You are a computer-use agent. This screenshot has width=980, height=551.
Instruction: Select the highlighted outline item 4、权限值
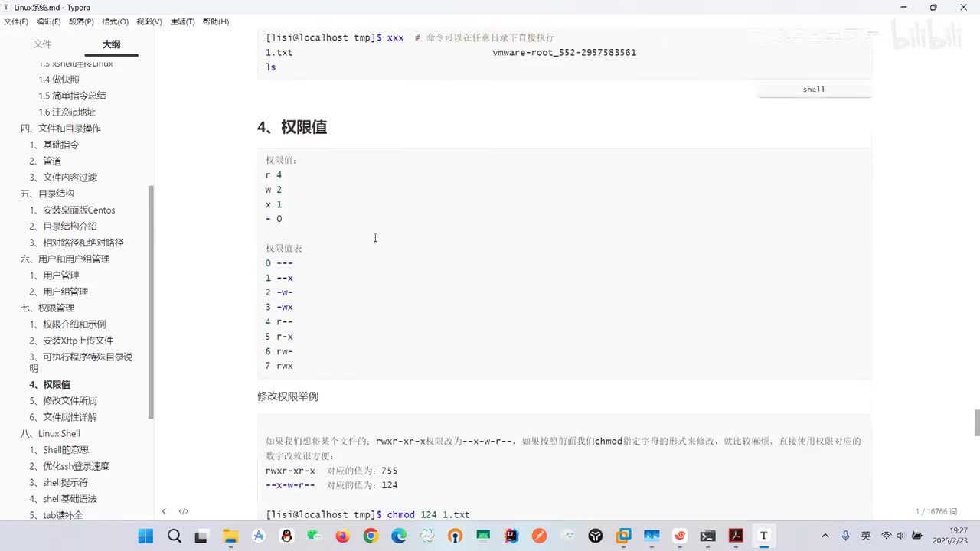pos(50,385)
